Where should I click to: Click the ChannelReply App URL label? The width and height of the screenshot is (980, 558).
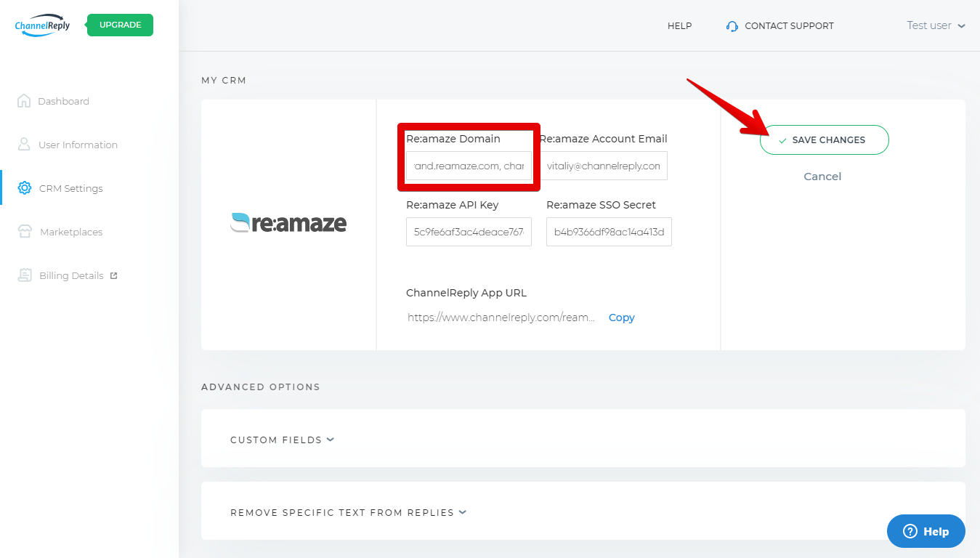tap(466, 293)
